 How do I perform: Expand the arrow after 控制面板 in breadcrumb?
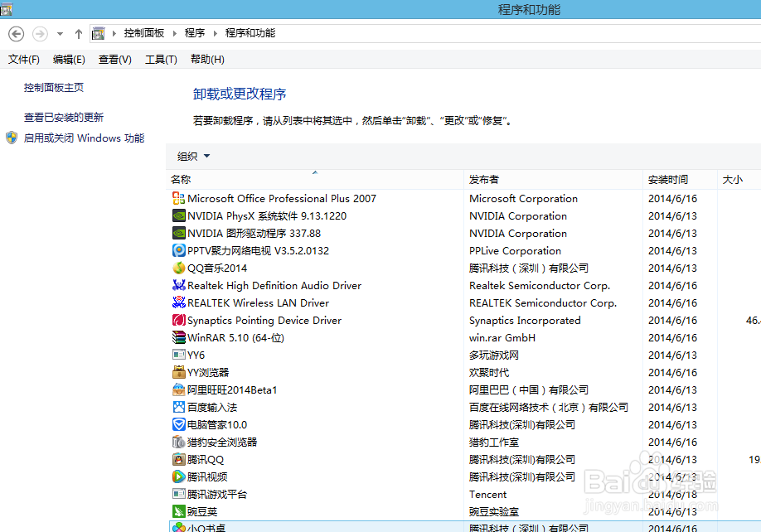(x=175, y=33)
